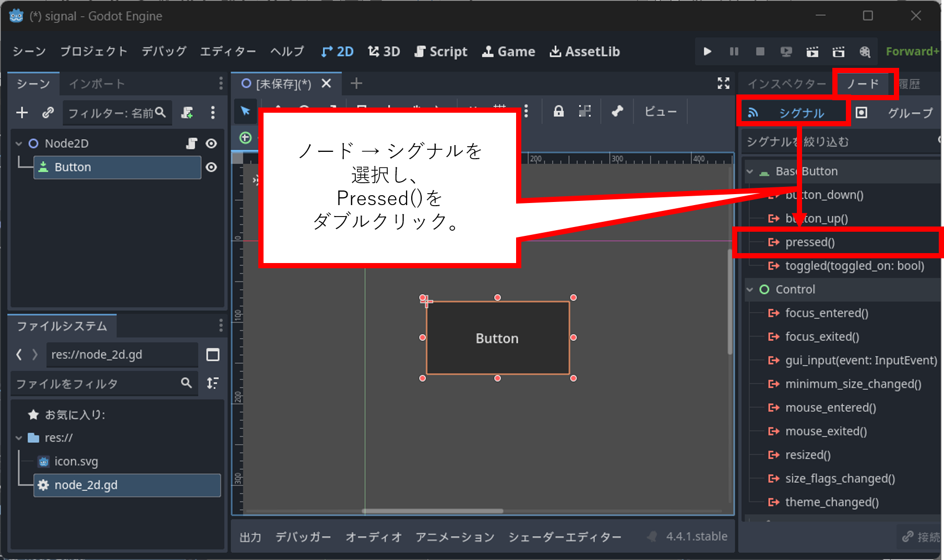Screen dimensions: 944x560
Task: Pause the running scene
Action: click(734, 51)
